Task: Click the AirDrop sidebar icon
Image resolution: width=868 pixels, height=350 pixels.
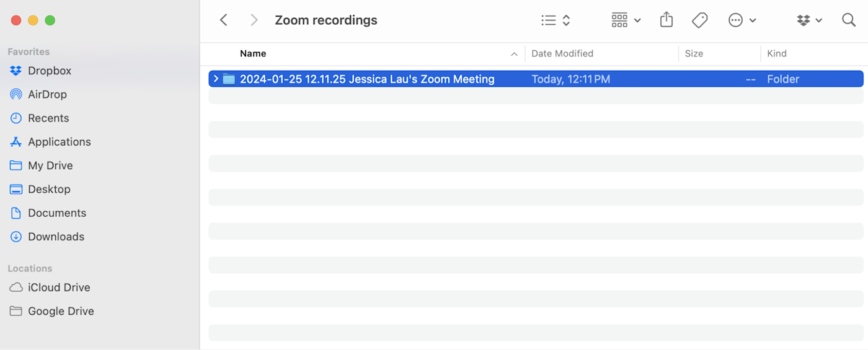Action: pos(15,94)
